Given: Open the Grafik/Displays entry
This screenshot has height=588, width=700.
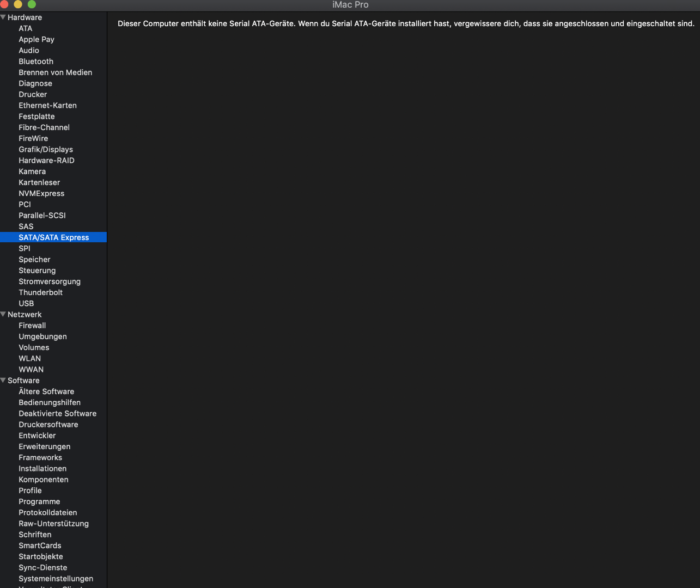Looking at the screenshot, I should [x=46, y=149].
